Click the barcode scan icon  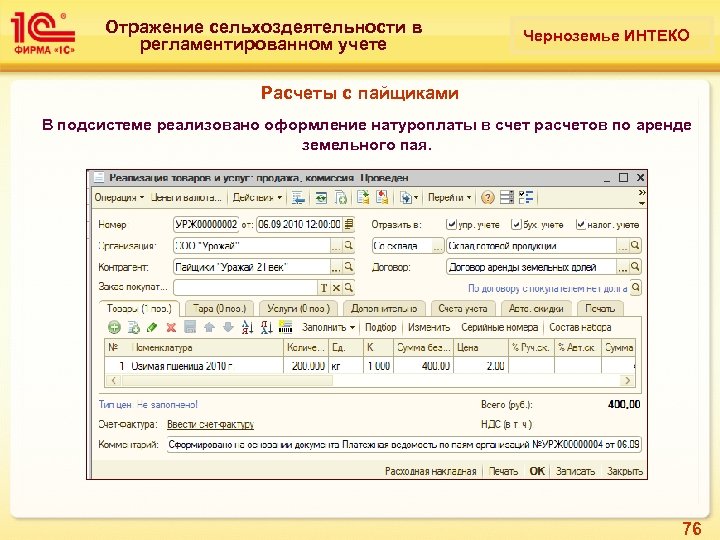click(x=285, y=326)
